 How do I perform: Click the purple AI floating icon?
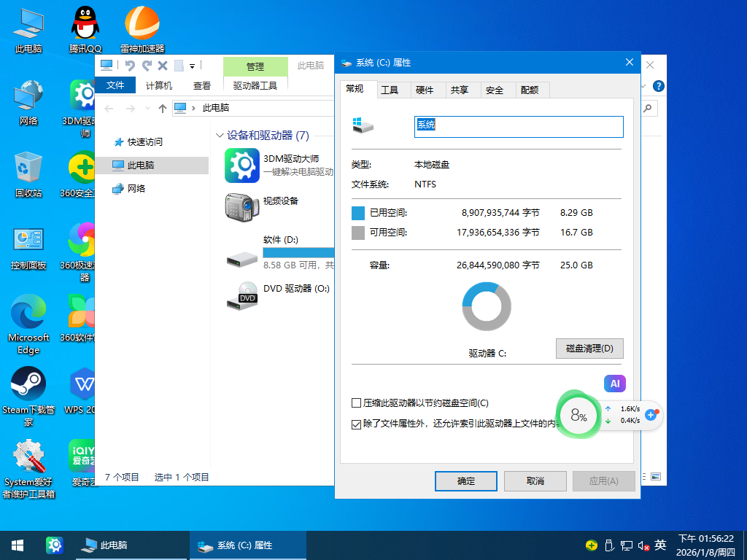(x=614, y=384)
